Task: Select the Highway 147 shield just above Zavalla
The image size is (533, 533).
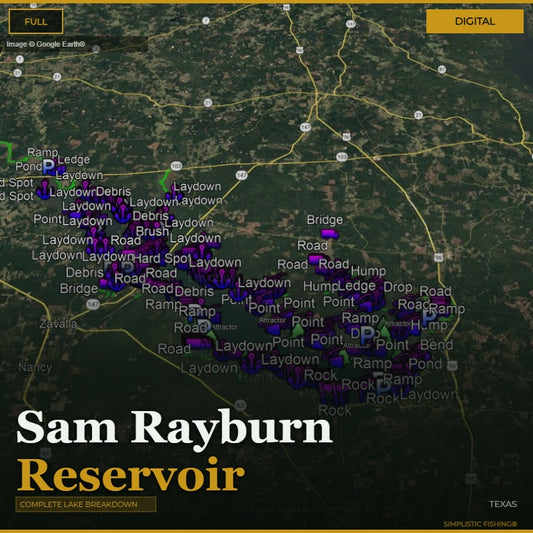Action: click(93, 304)
